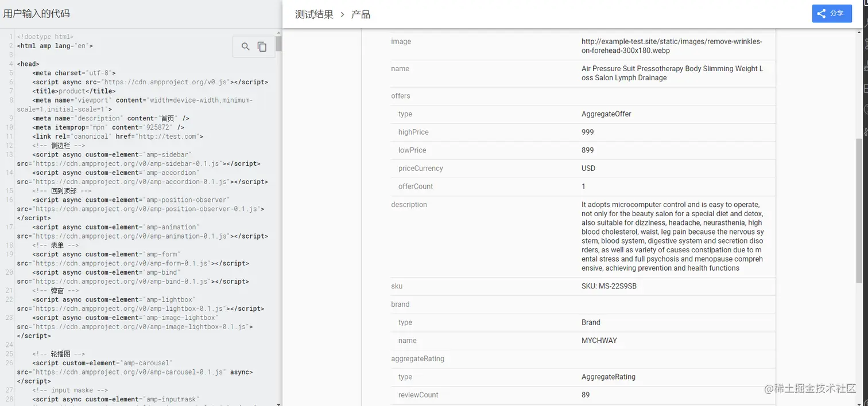Click the 'brand' row label
The height and width of the screenshot is (406, 868).
(x=400, y=304)
